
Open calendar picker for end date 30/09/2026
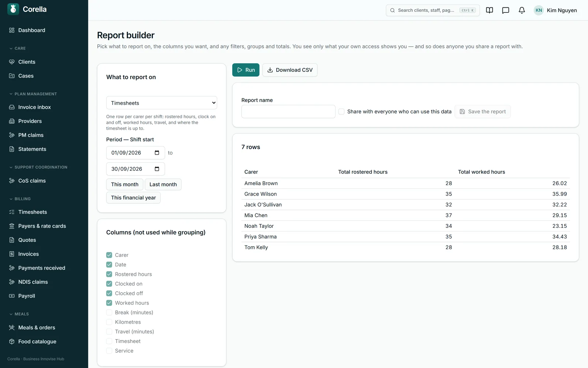pyautogui.click(x=157, y=169)
